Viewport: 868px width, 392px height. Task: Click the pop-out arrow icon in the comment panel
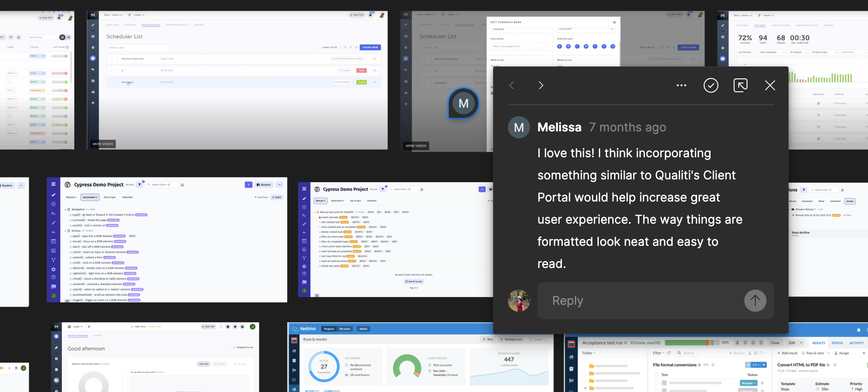(741, 85)
